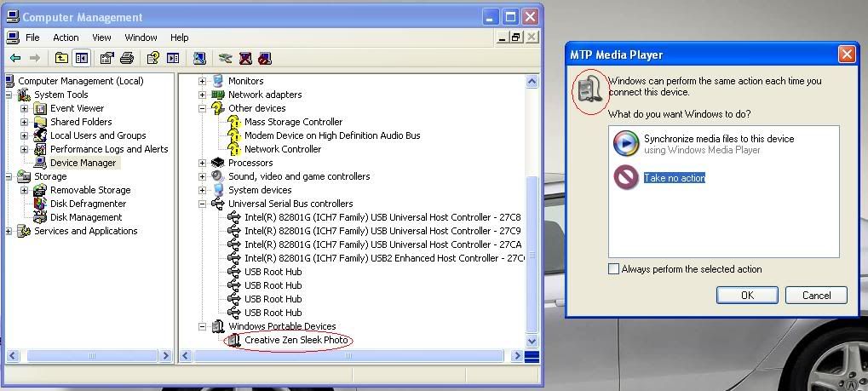Collapse the Windows Portable Devices node
Screen dimensions: 868x391
click(203, 327)
